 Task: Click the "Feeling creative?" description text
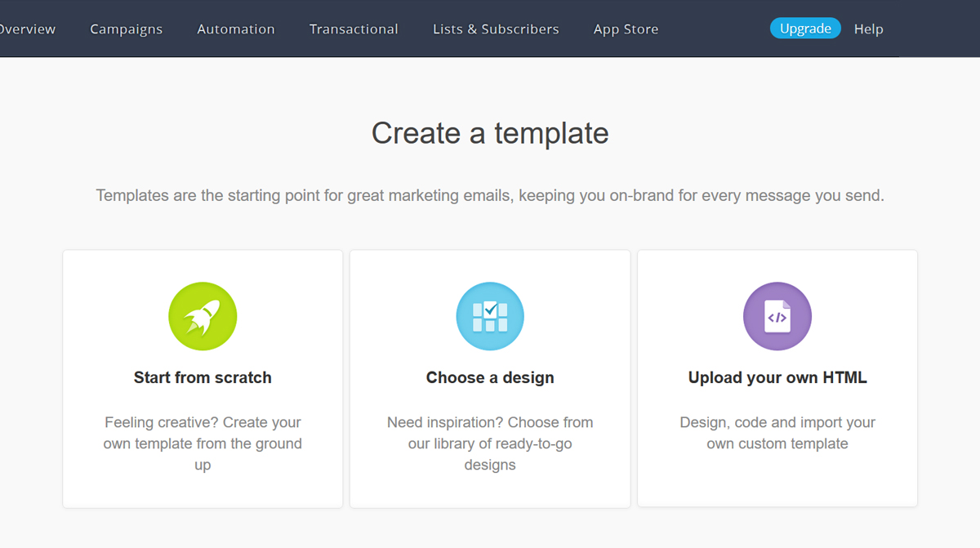coord(203,443)
